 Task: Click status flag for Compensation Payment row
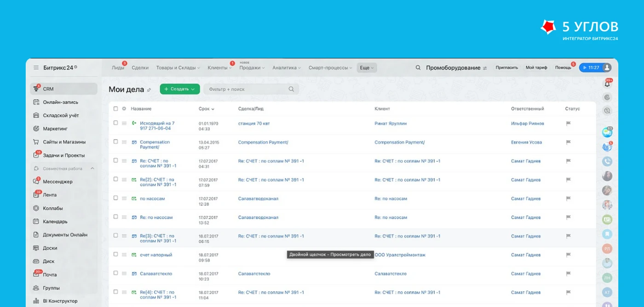[x=568, y=142]
